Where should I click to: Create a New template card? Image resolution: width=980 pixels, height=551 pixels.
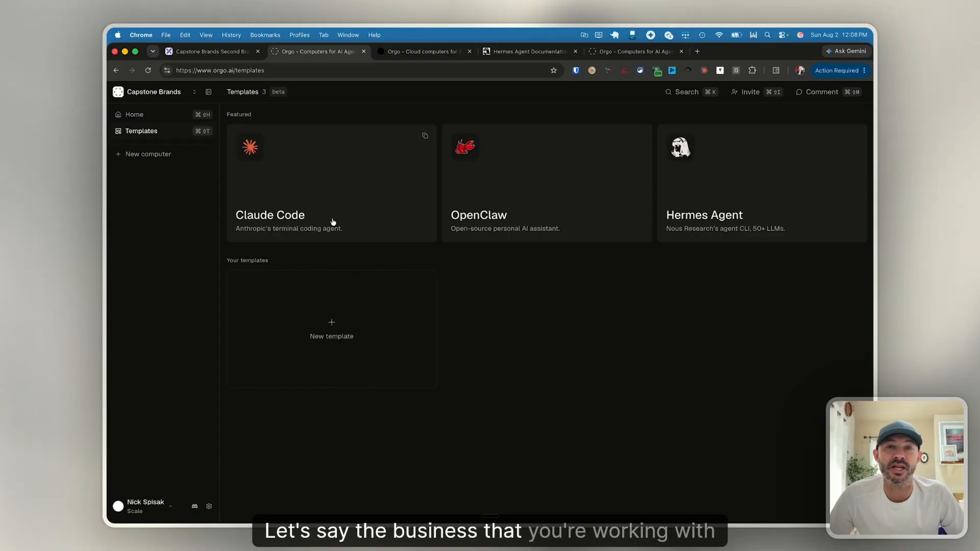(332, 329)
